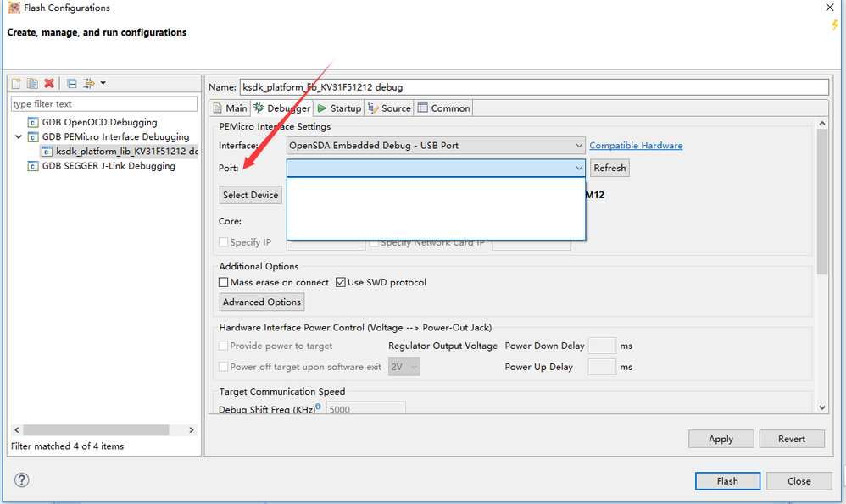Click the Revert button

tap(792, 440)
